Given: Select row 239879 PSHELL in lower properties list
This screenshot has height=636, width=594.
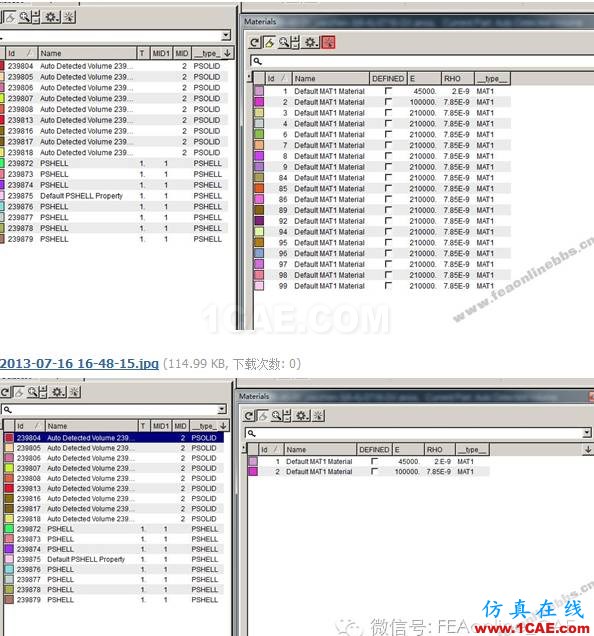Looking at the screenshot, I should 114,599.
